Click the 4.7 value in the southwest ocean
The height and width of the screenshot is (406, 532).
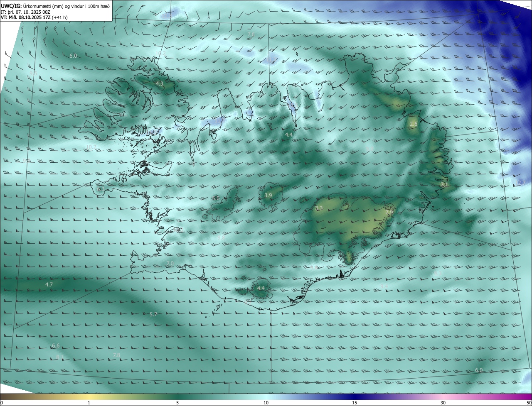pos(49,284)
